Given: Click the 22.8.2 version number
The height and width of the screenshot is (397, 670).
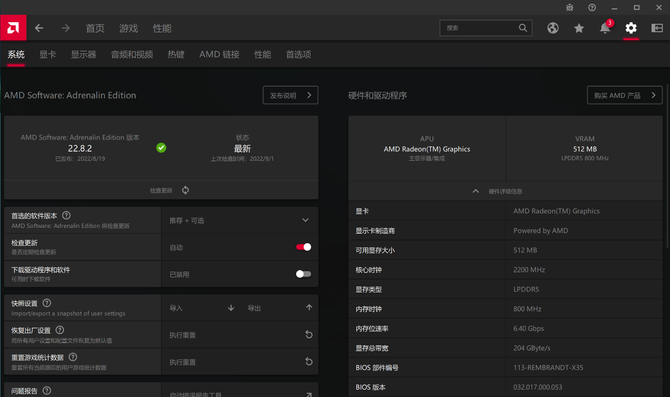Looking at the screenshot, I should (x=80, y=148).
